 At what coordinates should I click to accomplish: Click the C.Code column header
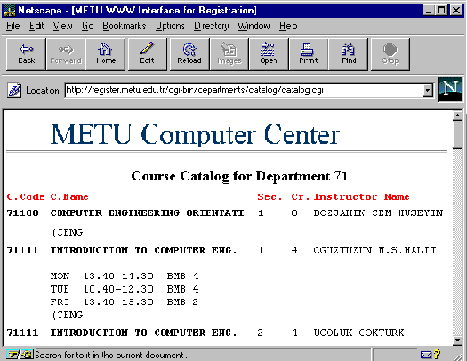point(25,197)
